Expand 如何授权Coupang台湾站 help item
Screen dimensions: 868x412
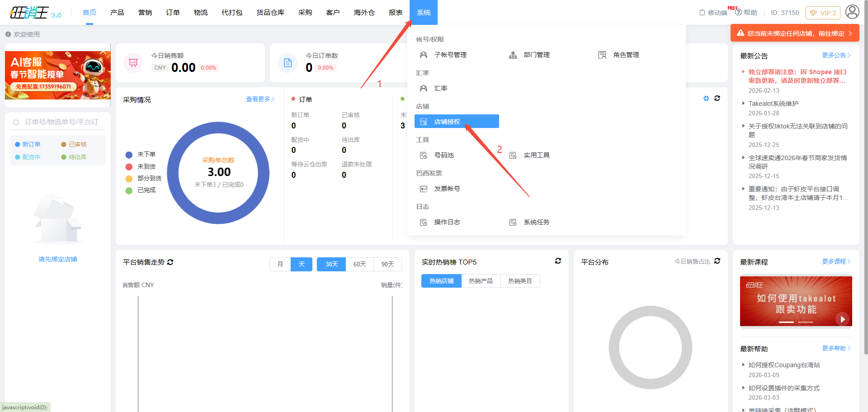[x=784, y=365]
